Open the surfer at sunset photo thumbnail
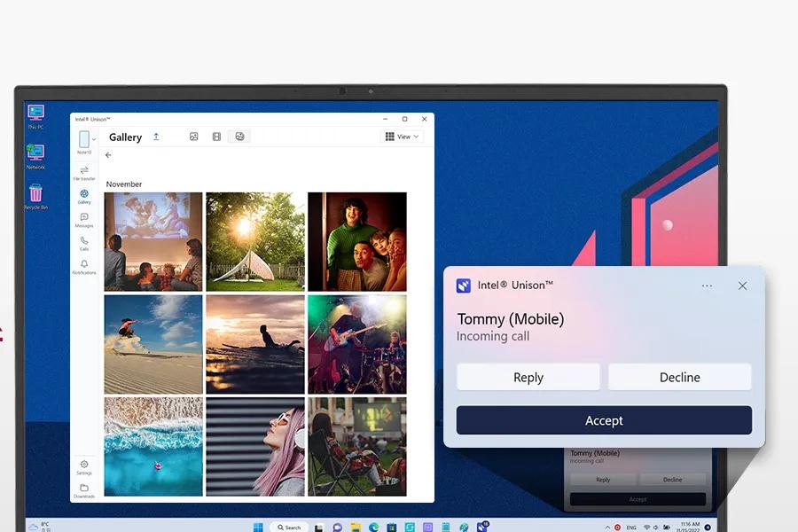The height and width of the screenshot is (532, 798). click(x=255, y=344)
